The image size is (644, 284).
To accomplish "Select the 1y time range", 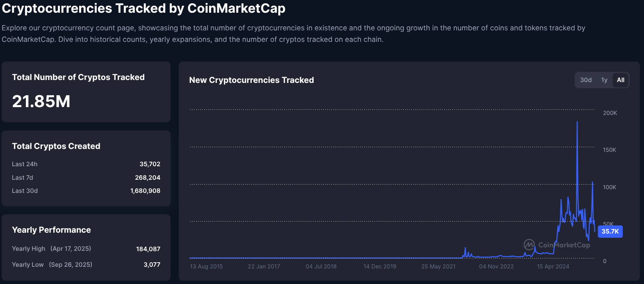I will [604, 80].
